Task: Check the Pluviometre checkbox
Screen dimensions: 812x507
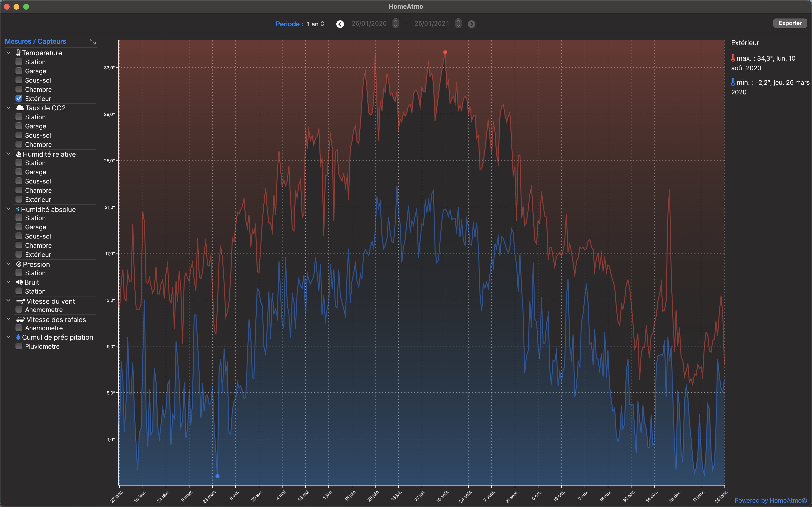Action: [19, 346]
